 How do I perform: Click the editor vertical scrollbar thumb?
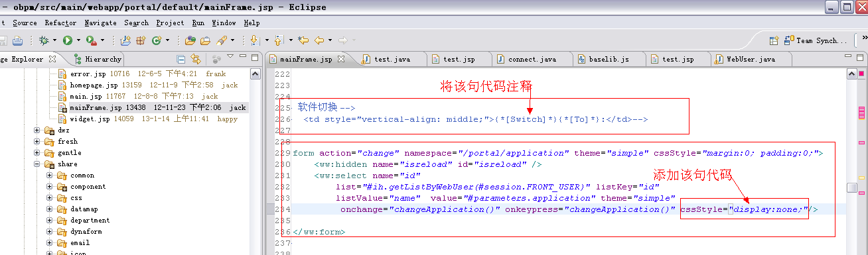pyautogui.click(x=851, y=187)
